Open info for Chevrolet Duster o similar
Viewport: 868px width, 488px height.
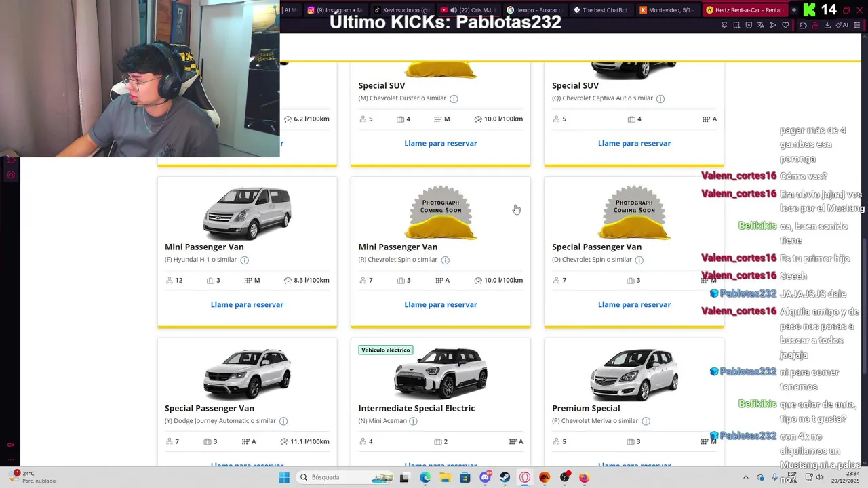tap(454, 98)
